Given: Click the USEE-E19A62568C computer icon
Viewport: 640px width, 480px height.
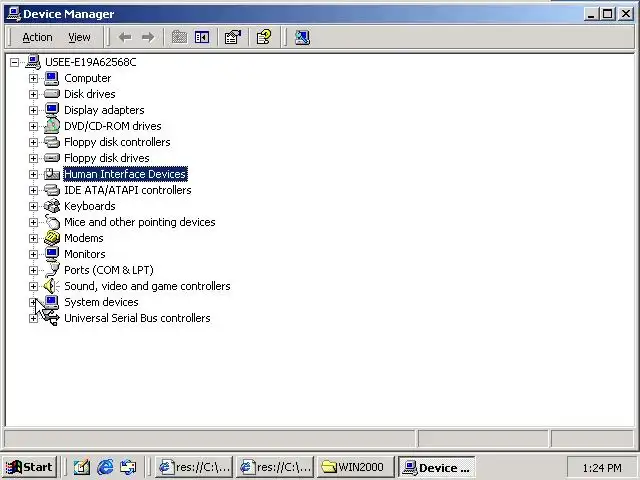Looking at the screenshot, I should 33,62.
